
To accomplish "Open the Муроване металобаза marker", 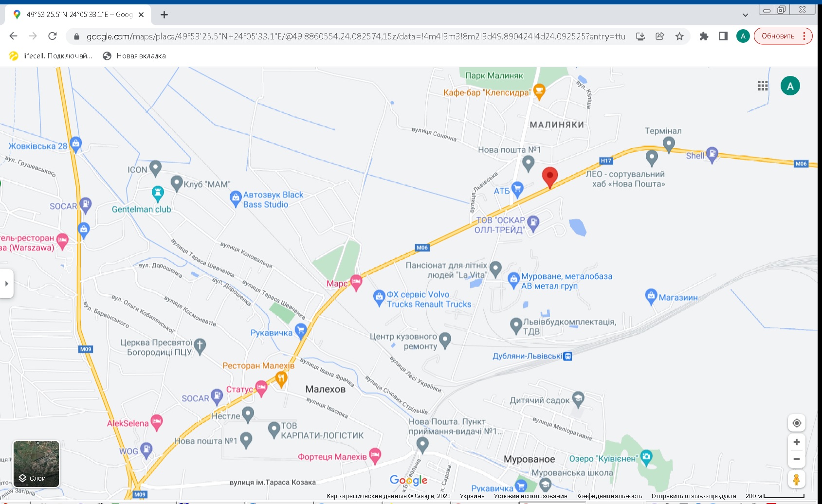I will [513, 280].
